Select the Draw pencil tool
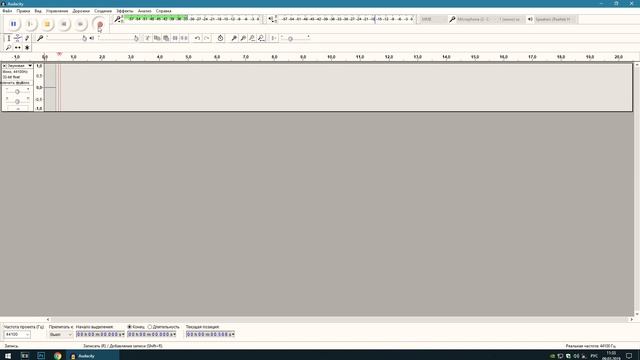This screenshot has width=640, height=360. coord(27,38)
